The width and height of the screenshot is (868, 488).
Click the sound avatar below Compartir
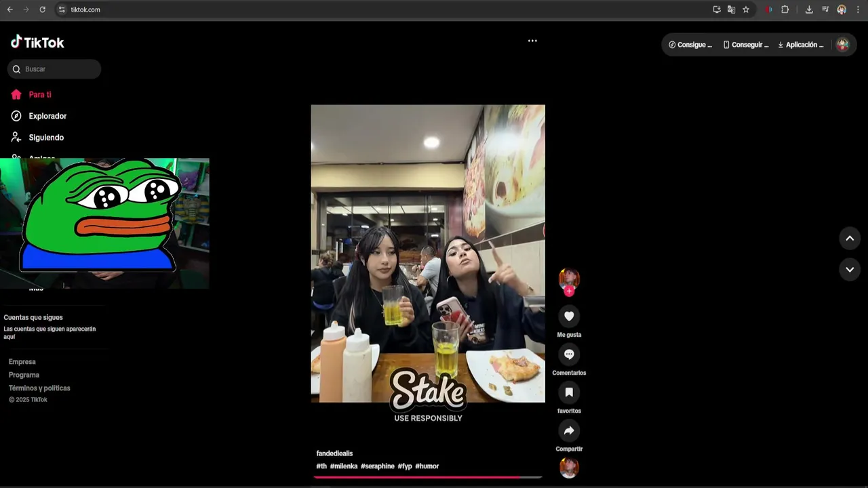569,468
